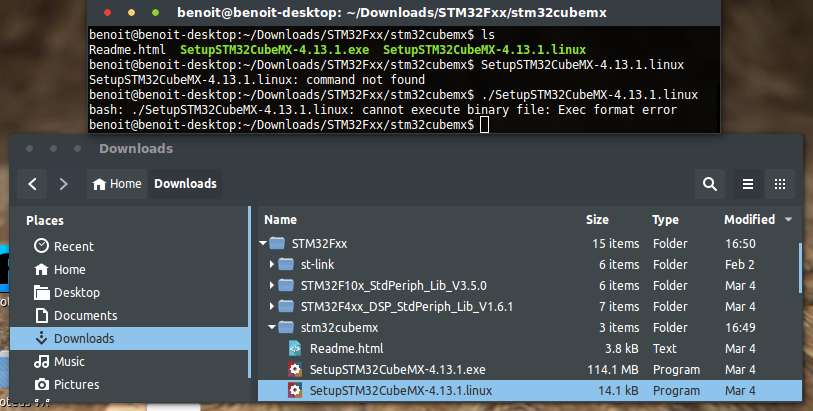The image size is (813, 411).
Task: Switch to list view icon
Action: (747, 184)
